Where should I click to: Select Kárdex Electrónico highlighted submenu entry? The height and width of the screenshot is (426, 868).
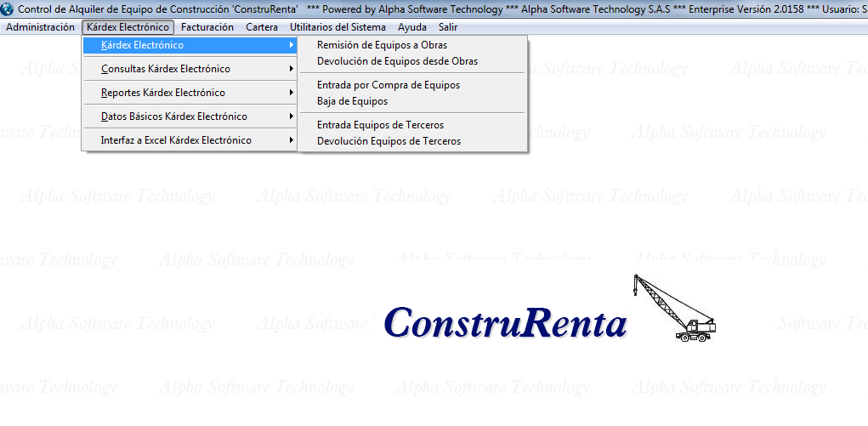pyautogui.click(x=190, y=45)
